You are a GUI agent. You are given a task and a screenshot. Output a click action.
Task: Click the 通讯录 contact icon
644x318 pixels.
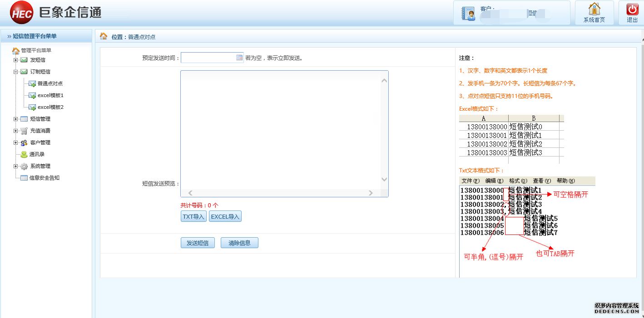pos(24,154)
